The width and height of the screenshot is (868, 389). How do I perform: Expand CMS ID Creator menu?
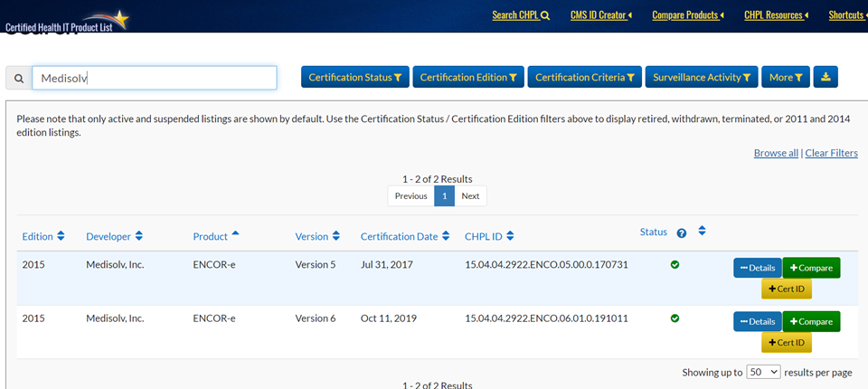click(601, 15)
